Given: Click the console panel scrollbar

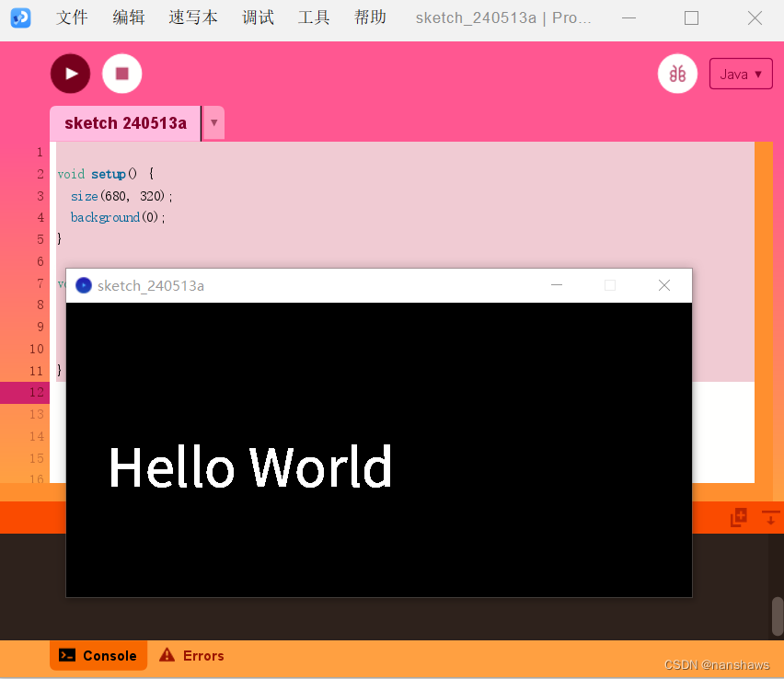Looking at the screenshot, I should pyautogui.click(x=776, y=616).
